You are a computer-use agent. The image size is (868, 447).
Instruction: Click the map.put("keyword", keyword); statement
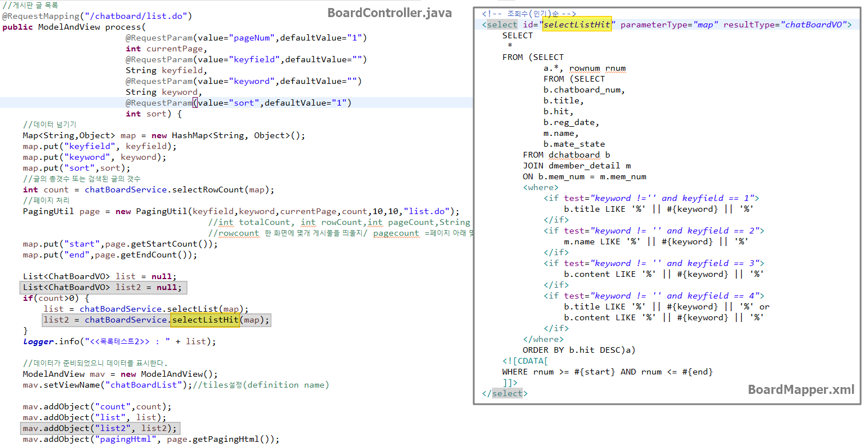tap(95, 157)
